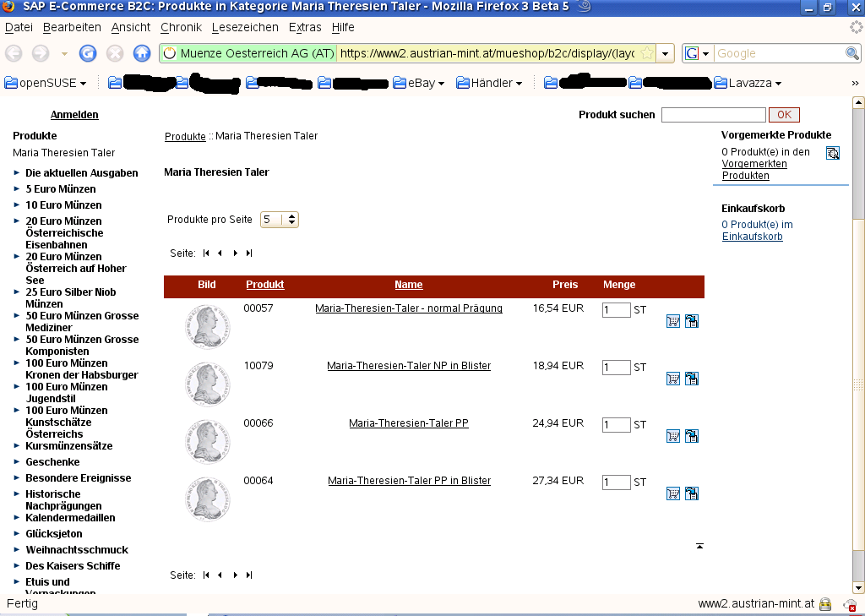Jump to last page in bottom pager

249,575
